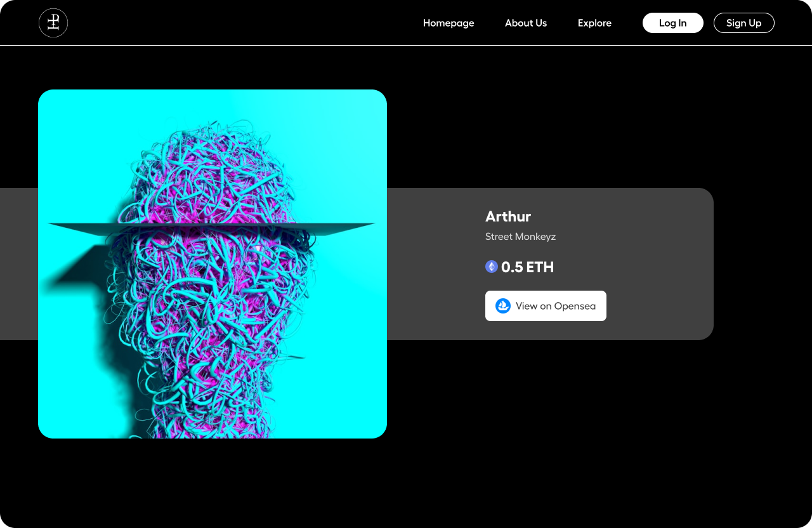812x528 pixels.
Task: Click the ETH currency label
Action: pyautogui.click(x=540, y=267)
